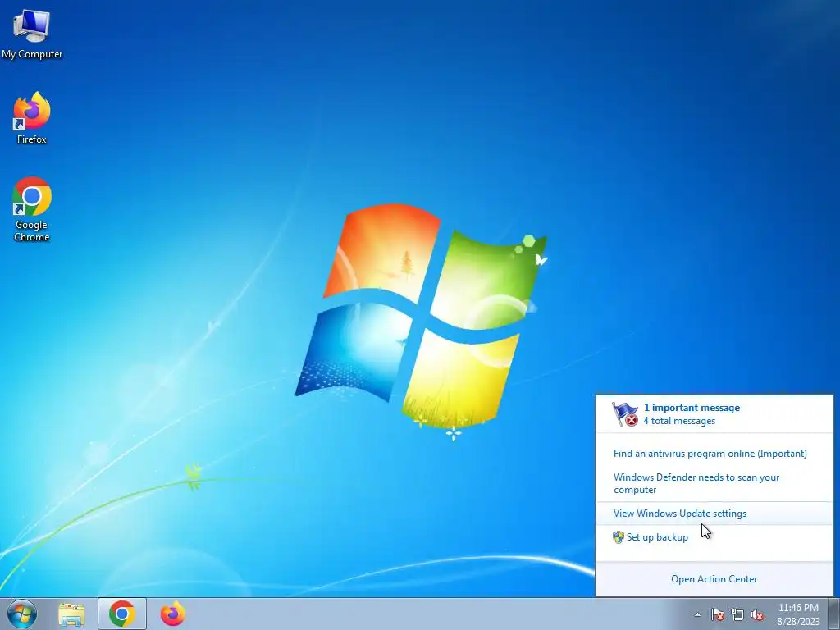Image resolution: width=840 pixels, height=630 pixels.
Task: Open the Windows Start menu orb
Action: (22, 614)
